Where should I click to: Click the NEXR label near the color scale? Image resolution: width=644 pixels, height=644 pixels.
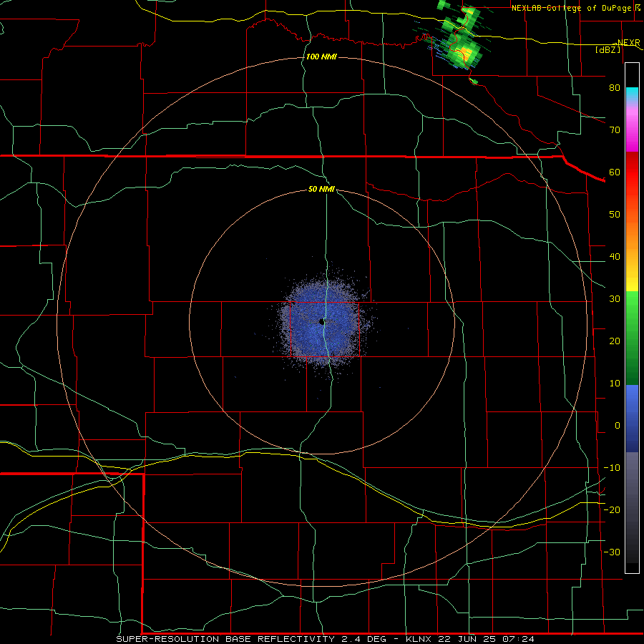coord(629,42)
